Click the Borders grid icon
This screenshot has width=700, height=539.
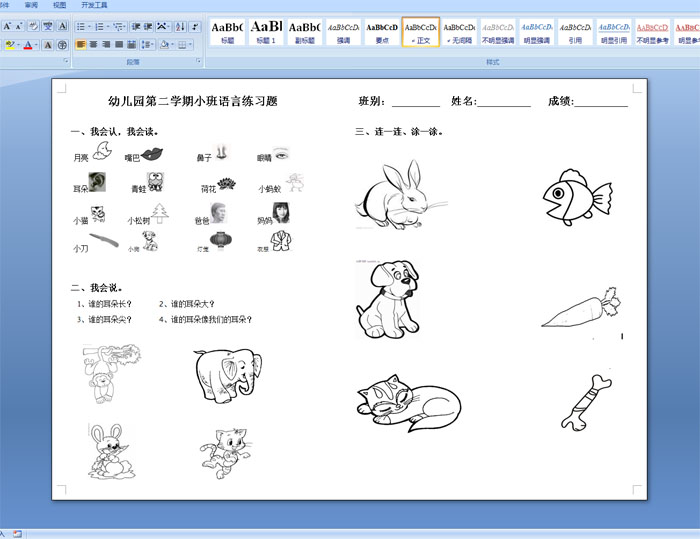coord(182,45)
